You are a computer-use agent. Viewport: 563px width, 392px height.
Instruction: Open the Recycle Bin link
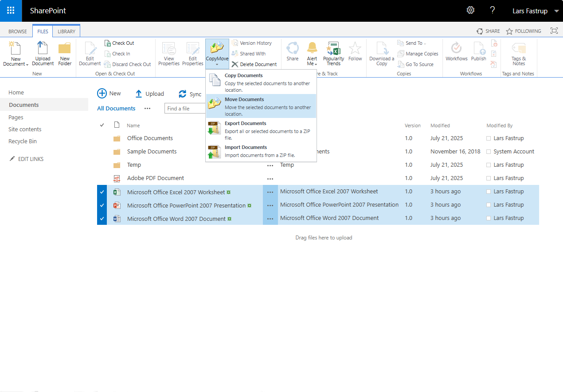click(23, 141)
